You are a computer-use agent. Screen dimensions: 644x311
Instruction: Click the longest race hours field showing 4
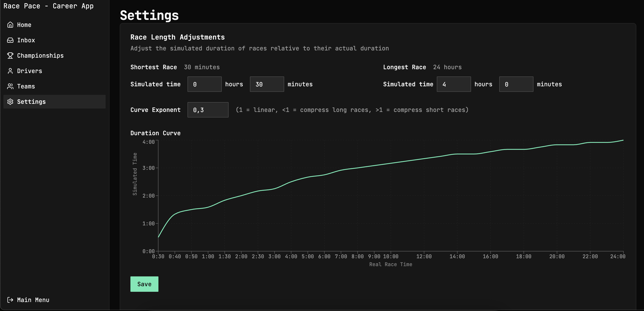453,84
